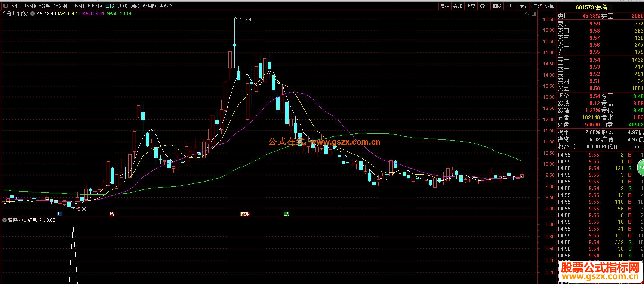Activate the 画线 drawing tool button
The height and width of the screenshot is (284, 644).
click(x=497, y=6)
